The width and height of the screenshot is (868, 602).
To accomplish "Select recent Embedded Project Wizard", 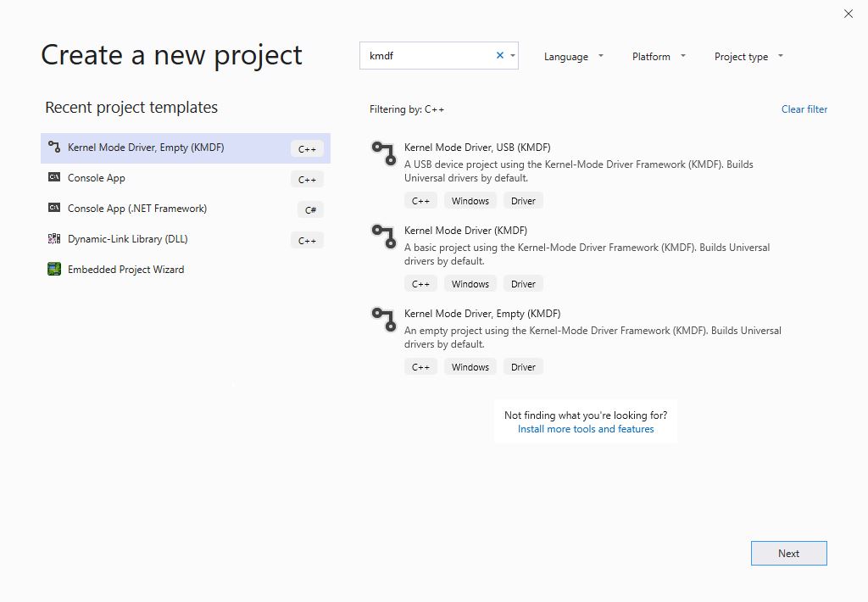I will [x=186, y=270].
